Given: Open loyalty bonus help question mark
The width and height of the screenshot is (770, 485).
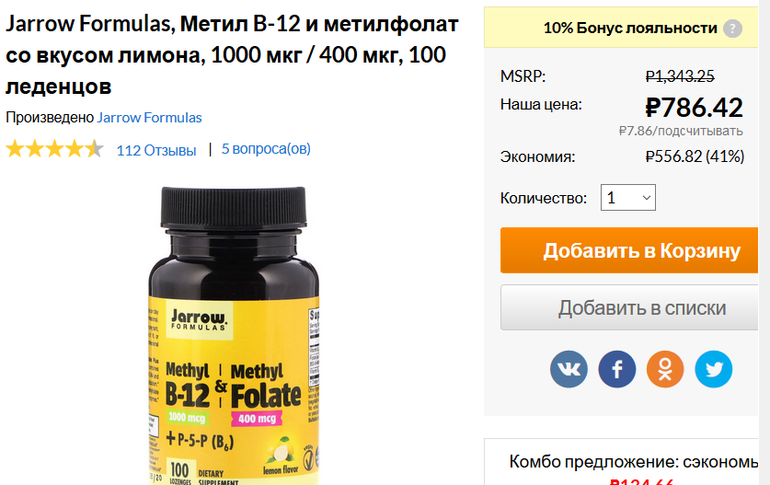Looking at the screenshot, I should click(732, 28).
